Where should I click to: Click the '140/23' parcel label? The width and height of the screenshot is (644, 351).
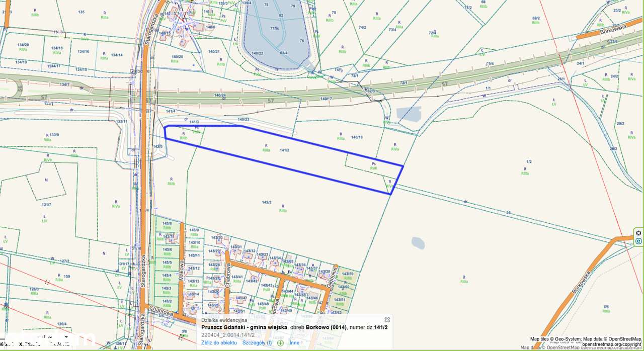(x=244, y=119)
